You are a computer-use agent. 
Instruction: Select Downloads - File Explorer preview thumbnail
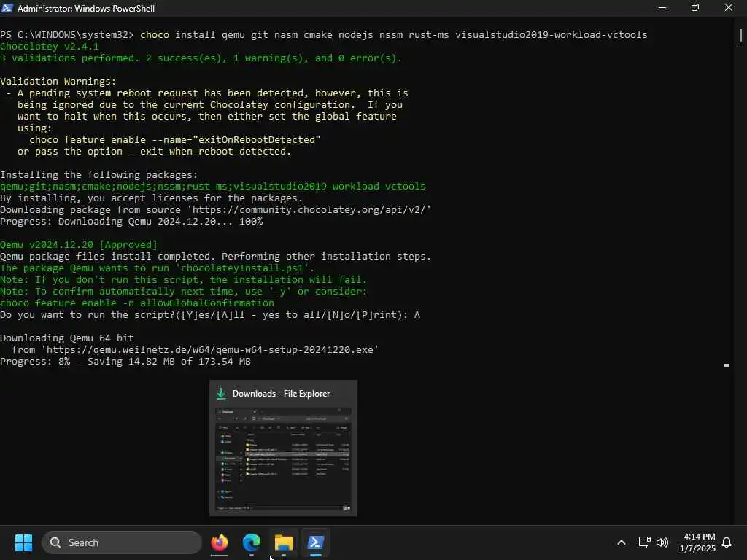point(284,460)
